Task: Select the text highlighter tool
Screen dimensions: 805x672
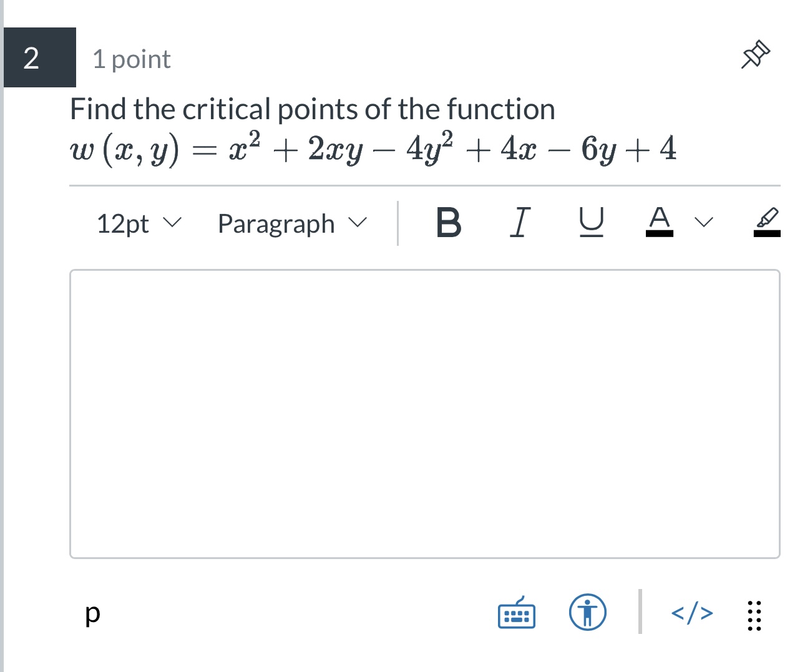Action: point(767,223)
